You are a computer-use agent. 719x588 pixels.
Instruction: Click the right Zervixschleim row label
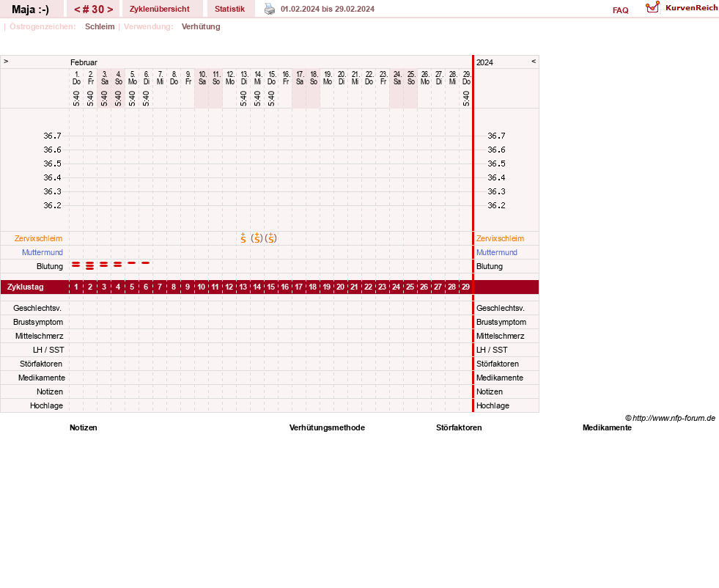[500, 238]
